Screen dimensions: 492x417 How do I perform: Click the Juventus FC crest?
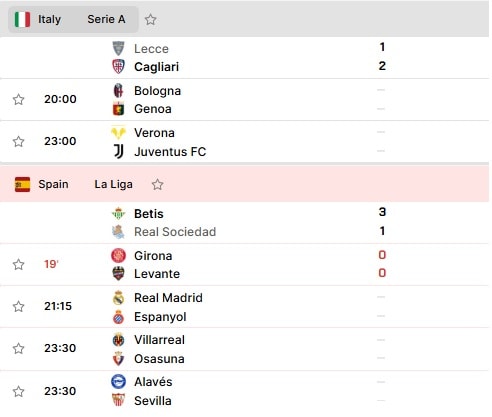click(118, 151)
